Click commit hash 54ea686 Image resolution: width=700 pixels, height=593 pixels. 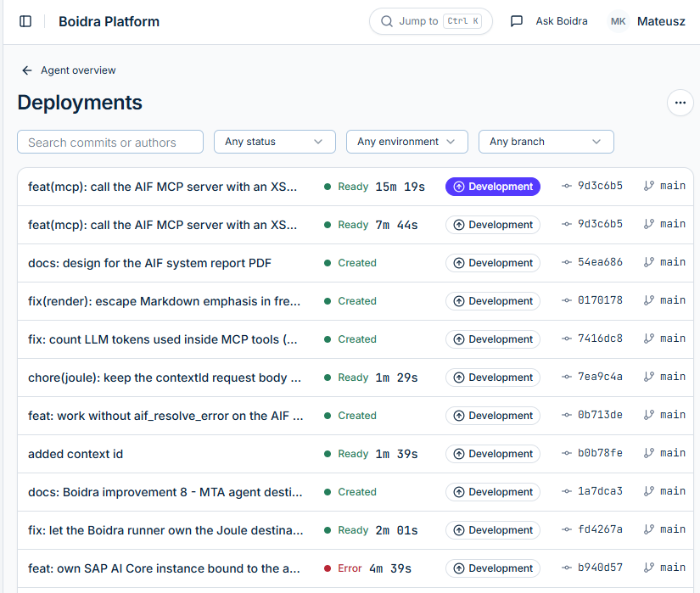click(x=600, y=262)
